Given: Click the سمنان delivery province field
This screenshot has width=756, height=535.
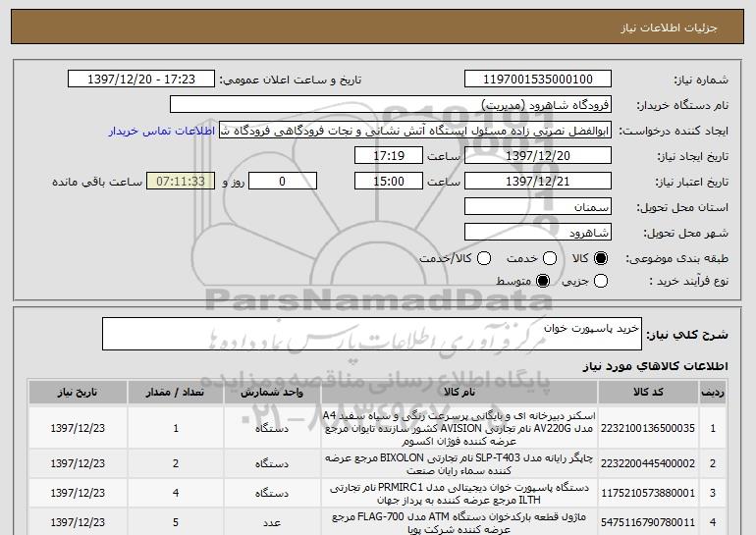Looking at the screenshot, I should pos(537,207).
